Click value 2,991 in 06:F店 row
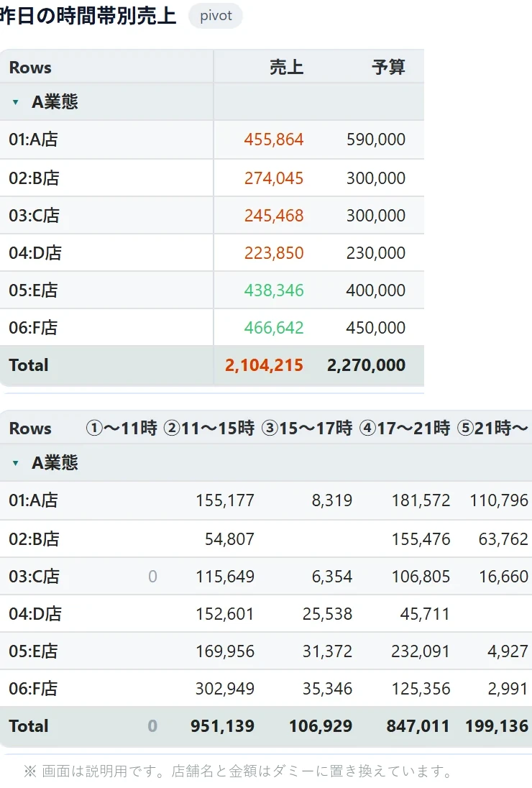The image size is (532, 788). (x=508, y=689)
